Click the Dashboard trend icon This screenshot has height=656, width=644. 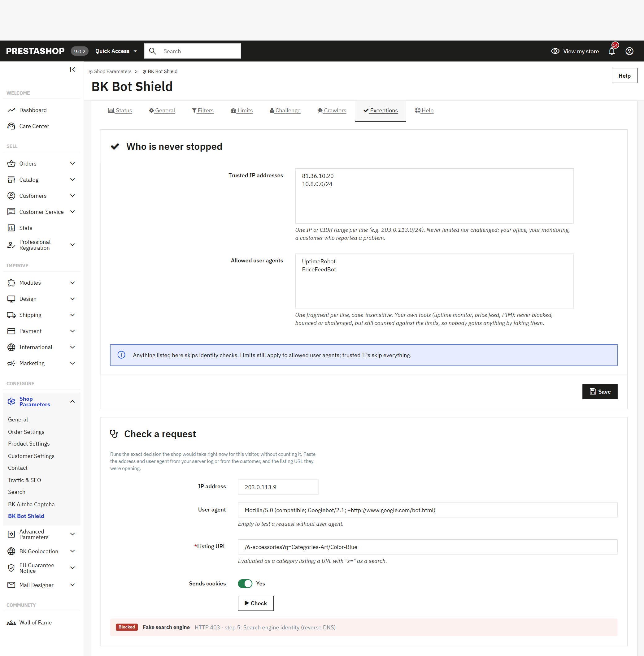(11, 110)
